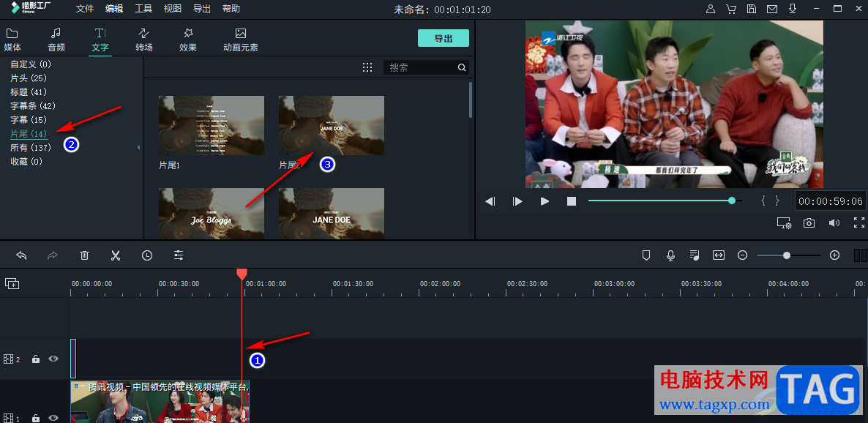The image size is (868, 423).
Task: Click the save project icon
Action: [x=751, y=9]
